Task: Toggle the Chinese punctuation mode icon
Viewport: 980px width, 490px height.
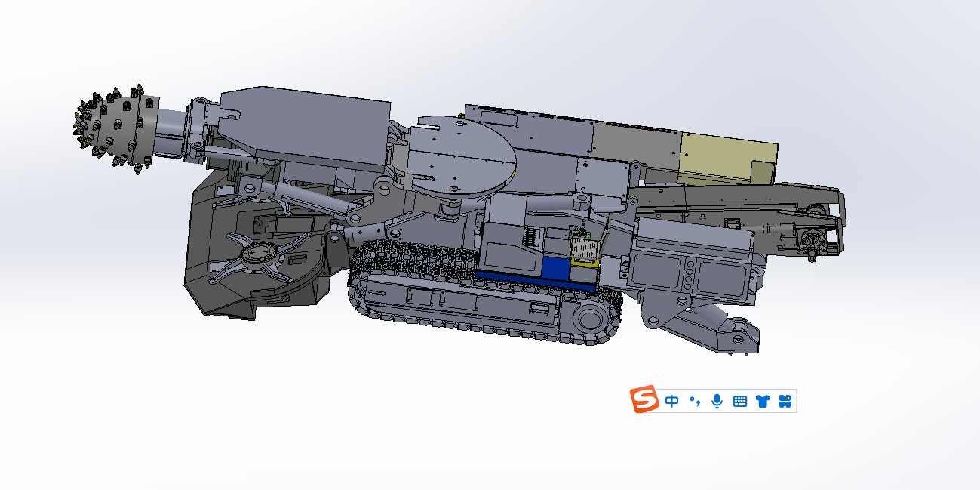Action: [695, 402]
